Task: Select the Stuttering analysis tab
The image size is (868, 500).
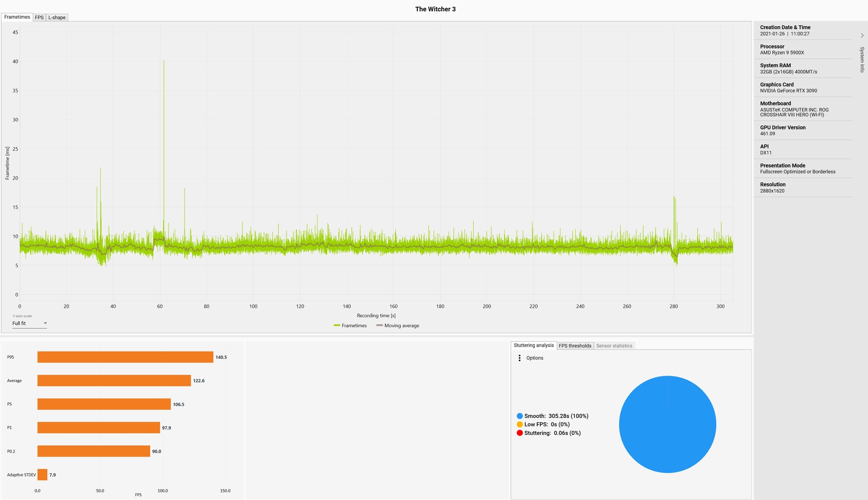Action: [x=533, y=345]
